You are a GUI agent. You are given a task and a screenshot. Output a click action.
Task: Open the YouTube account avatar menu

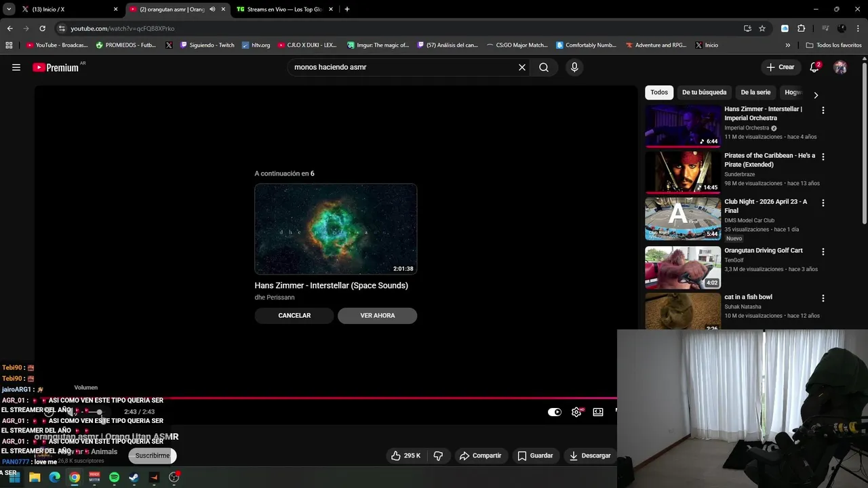point(840,67)
